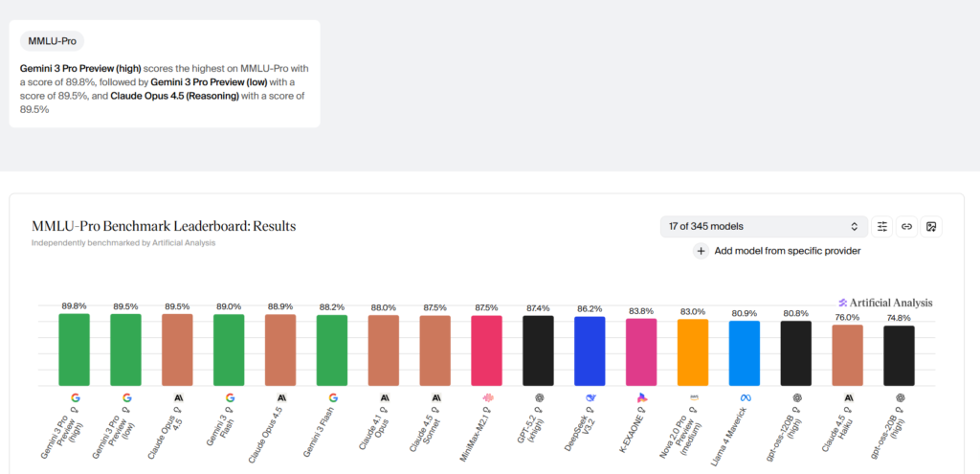Click the K-EXAONE logo below its bar
The width and height of the screenshot is (980, 474).
point(641,396)
